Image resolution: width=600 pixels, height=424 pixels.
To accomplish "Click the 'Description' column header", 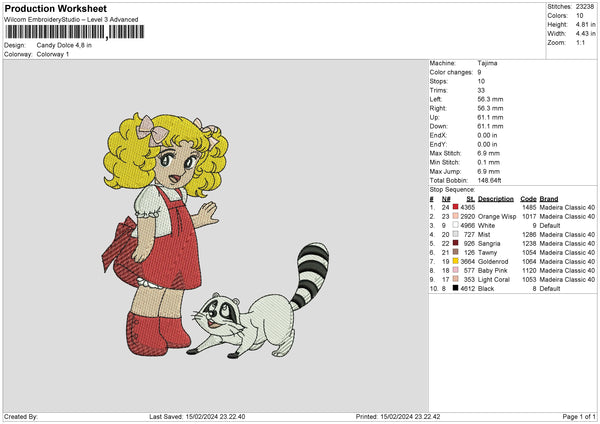I will pos(496,199).
